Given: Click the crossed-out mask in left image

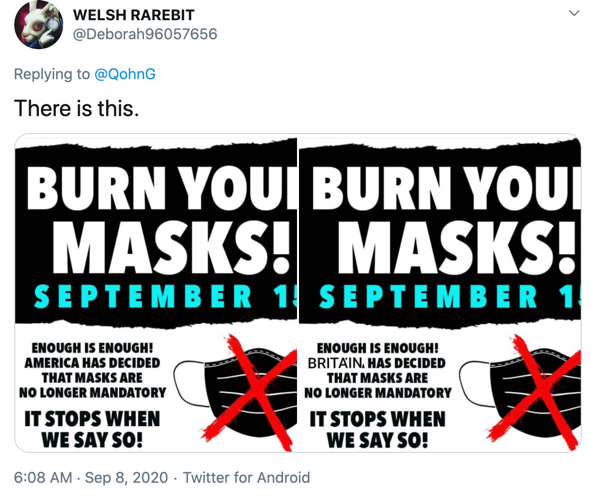Looking at the screenshot, I should [236, 392].
